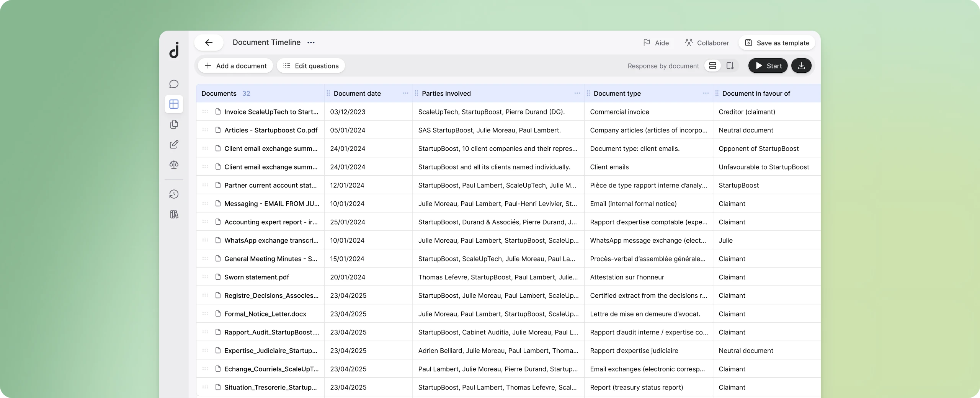The height and width of the screenshot is (398, 980).
Task: Click drag handle of Parties involved column
Action: pos(416,93)
